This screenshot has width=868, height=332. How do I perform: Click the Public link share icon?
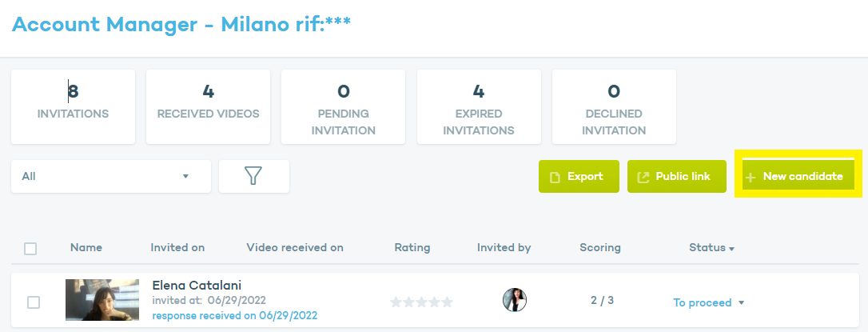(x=643, y=177)
